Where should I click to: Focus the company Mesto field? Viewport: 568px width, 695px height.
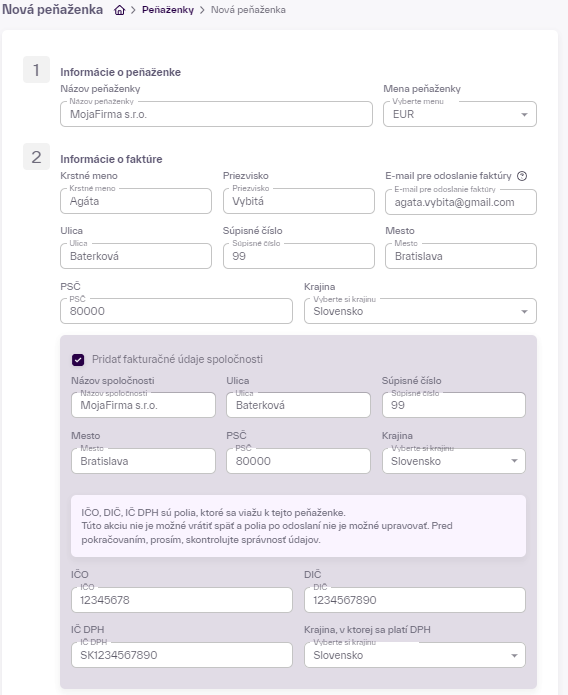143,461
